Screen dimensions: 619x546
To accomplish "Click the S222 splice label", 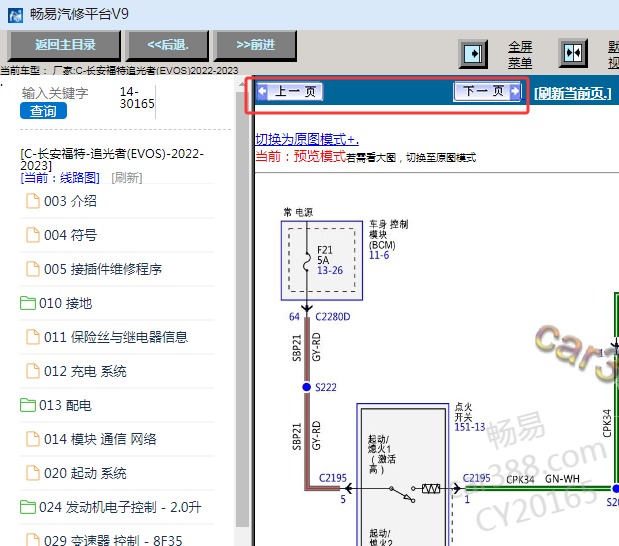I will 326,387.
